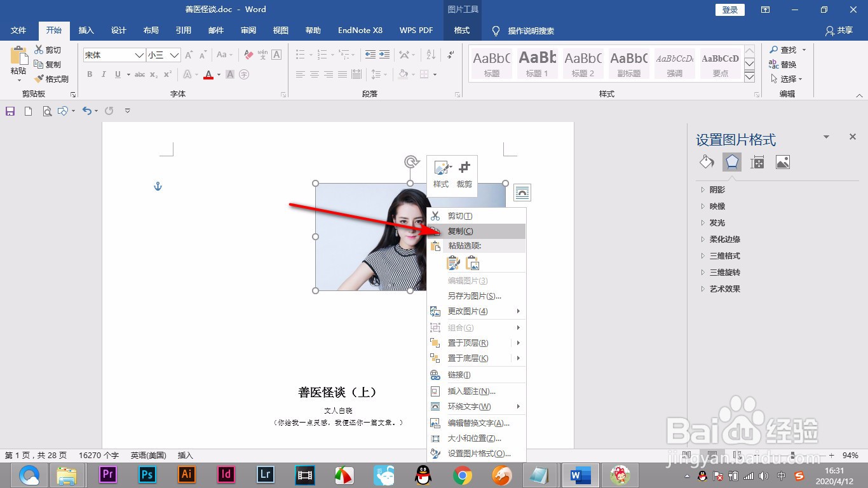Open the 插入 ribbon tab
This screenshot has width=868, height=488.
point(86,30)
